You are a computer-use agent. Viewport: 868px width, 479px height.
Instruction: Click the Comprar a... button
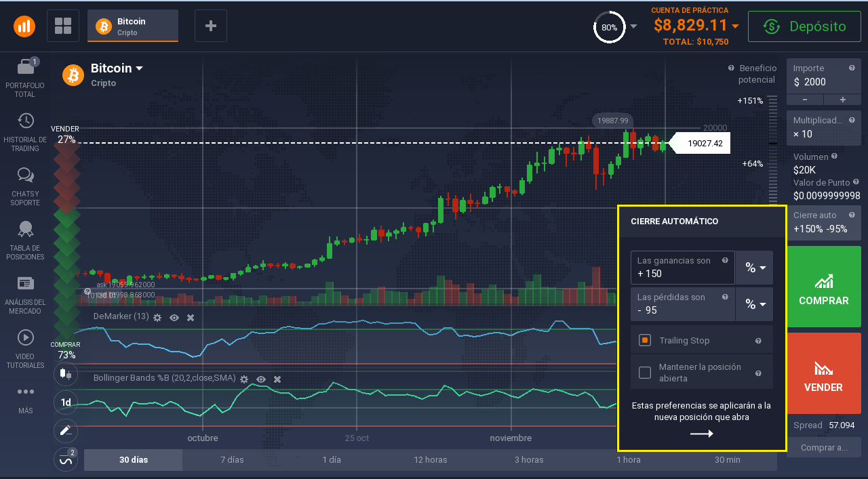824,447
